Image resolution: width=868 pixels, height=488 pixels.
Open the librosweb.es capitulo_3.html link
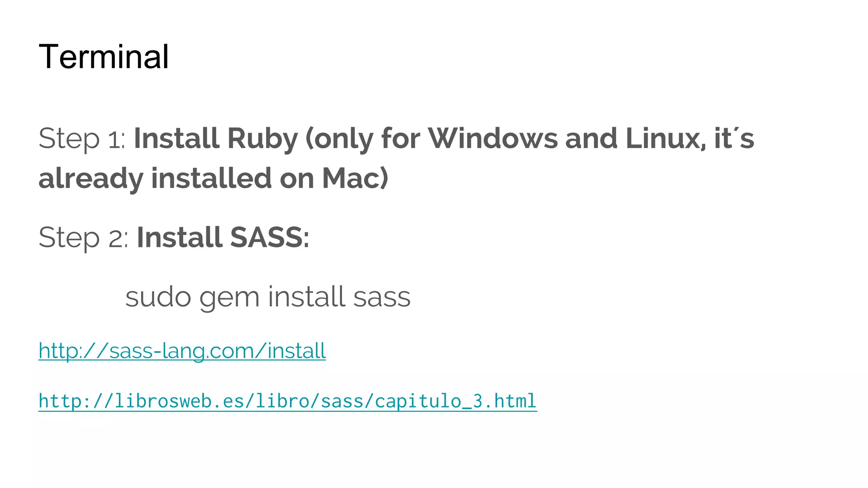[287, 401]
